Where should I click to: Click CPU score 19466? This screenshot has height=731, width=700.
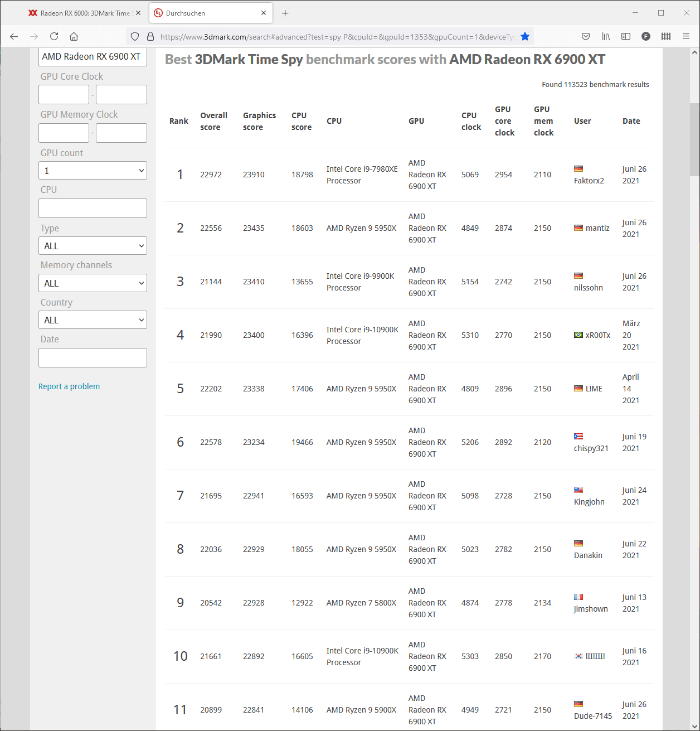pos(302,442)
